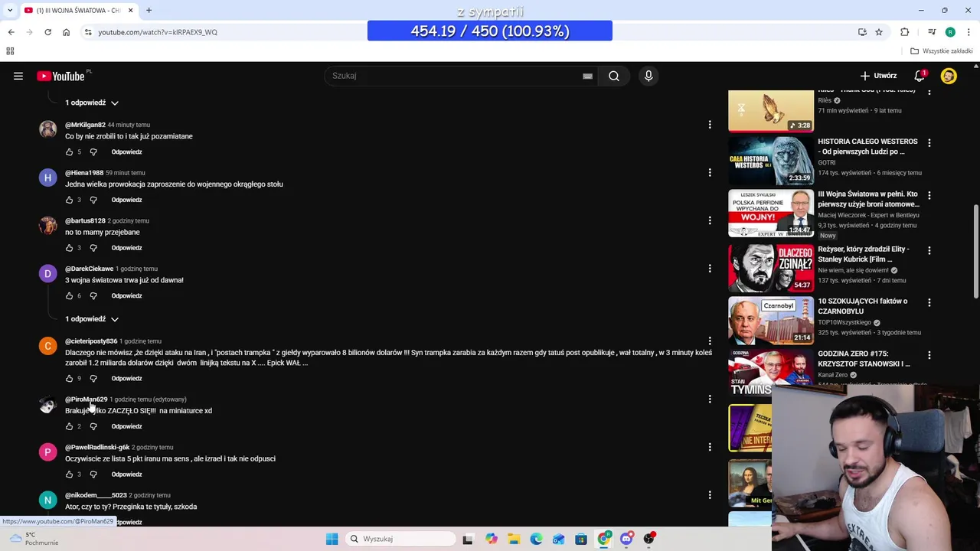Expand 1 odpowiedź under @DarekCiekawe comment
The image size is (980, 551).
point(92,319)
